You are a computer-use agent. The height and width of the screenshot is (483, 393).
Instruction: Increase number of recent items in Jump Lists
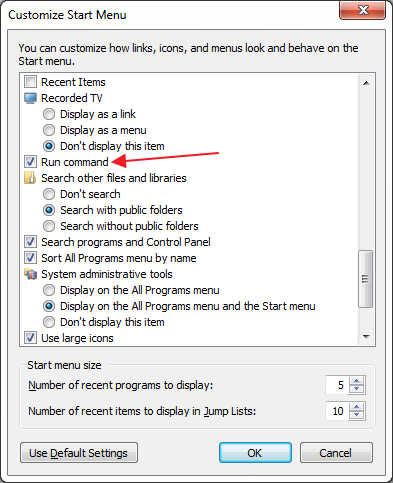pyautogui.click(x=357, y=407)
